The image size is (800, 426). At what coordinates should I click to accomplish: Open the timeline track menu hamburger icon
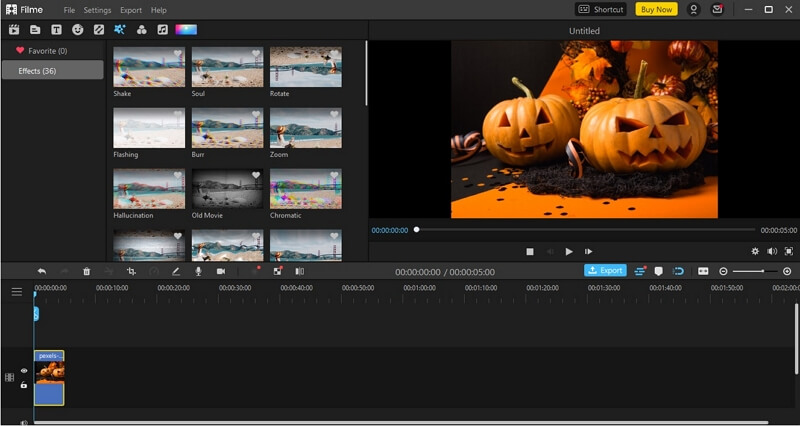[17, 292]
